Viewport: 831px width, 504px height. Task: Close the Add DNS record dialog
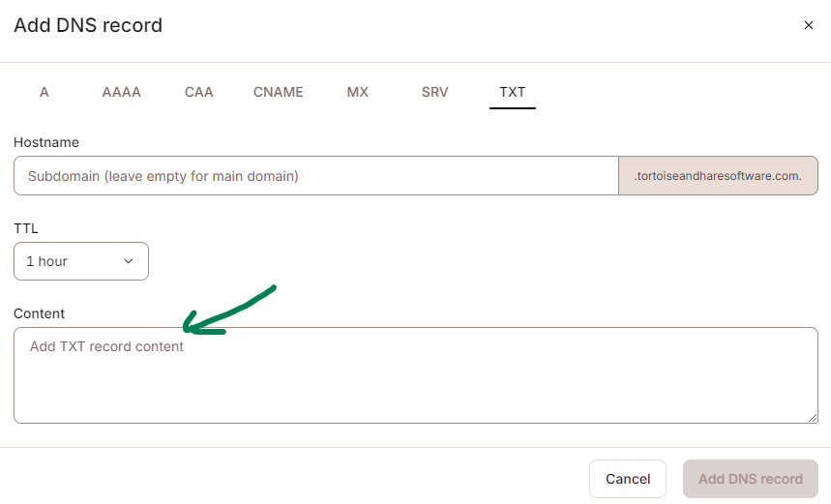click(x=809, y=25)
